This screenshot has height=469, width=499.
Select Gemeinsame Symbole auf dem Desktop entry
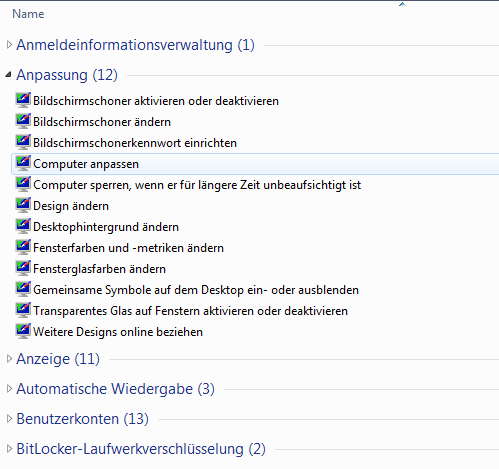click(x=196, y=290)
